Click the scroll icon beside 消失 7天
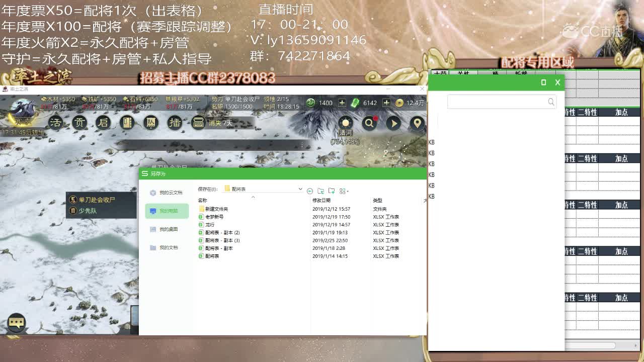Screen dimensions: 644x362 (x=198, y=123)
